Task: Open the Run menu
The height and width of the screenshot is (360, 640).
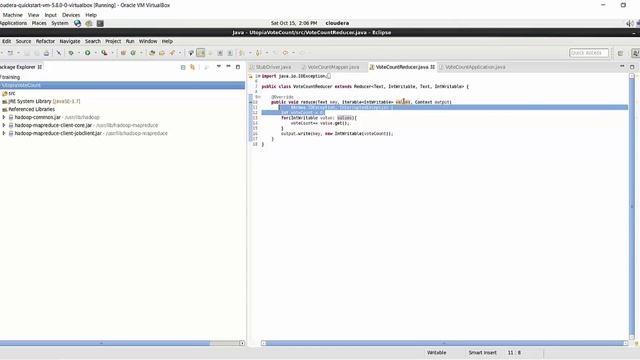Action: click(130, 41)
